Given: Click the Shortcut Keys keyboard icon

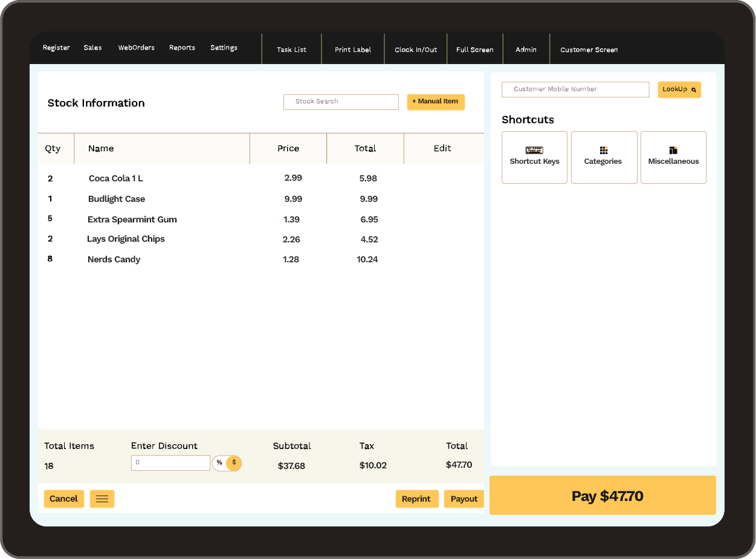Looking at the screenshot, I should [534, 150].
